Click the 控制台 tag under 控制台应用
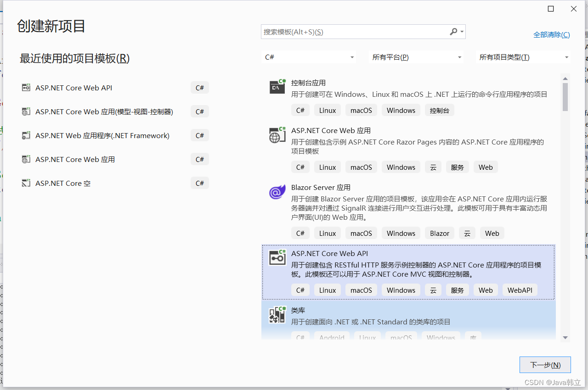Screen dimensions: 588x390 [x=440, y=110]
